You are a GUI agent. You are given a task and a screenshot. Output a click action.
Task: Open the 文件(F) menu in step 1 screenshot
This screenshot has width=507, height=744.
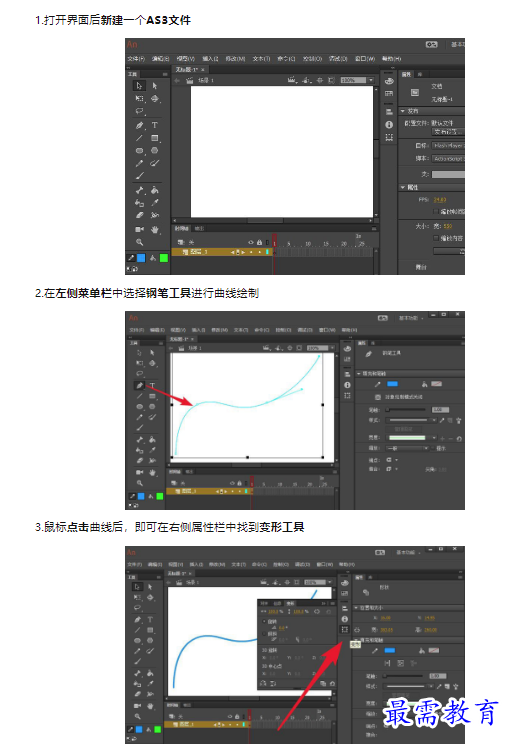(x=136, y=59)
